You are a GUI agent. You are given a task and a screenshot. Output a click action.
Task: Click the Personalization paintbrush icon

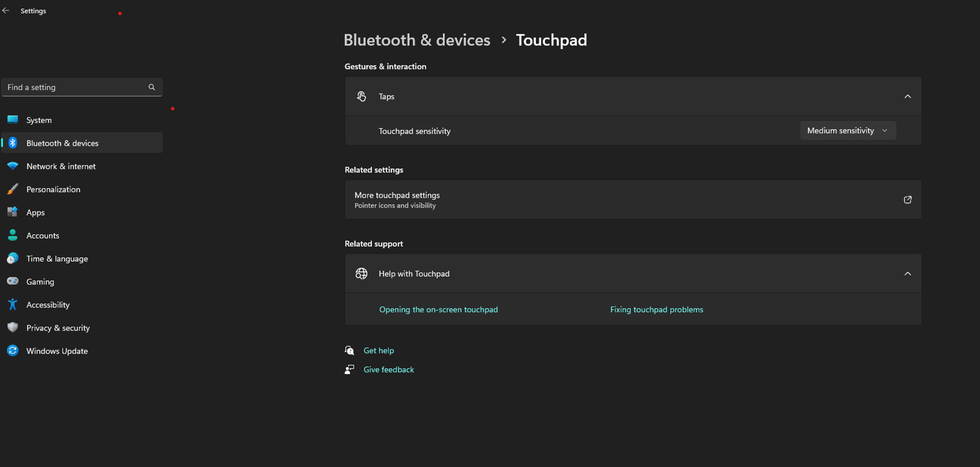[13, 189]
